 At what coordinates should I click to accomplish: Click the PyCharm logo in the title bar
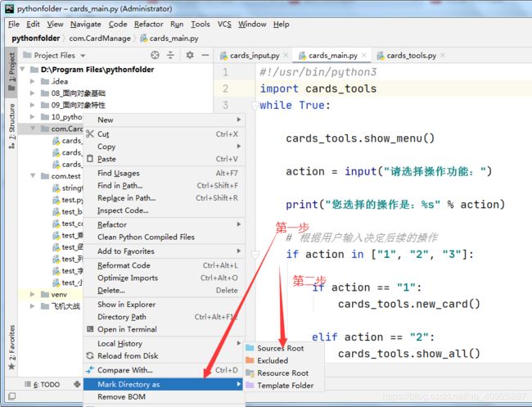click(10, 8)
